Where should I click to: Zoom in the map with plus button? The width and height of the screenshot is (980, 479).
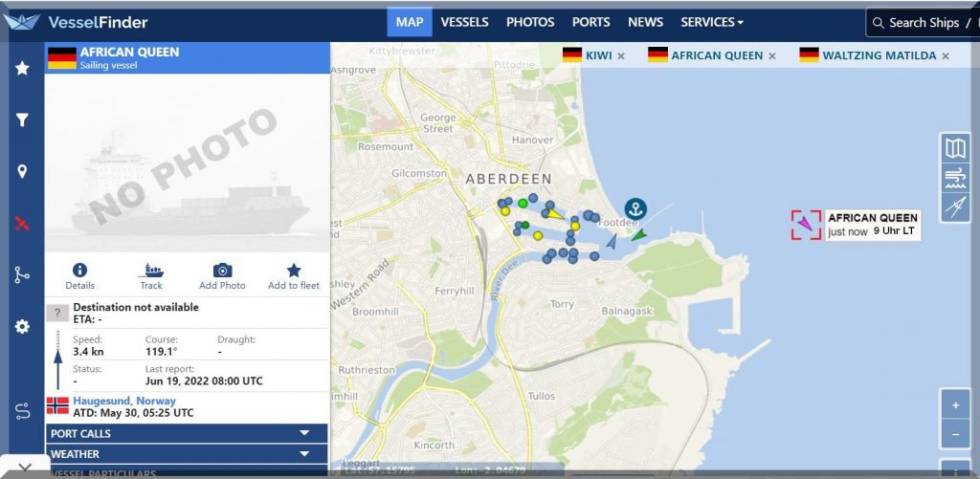pos(955,404)
